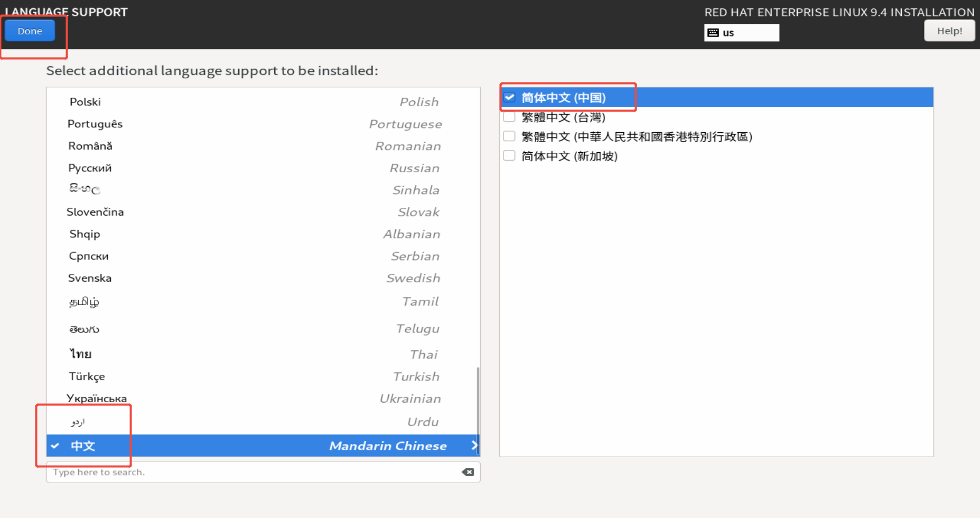
Task: Uncheck 简体中文 (中国) checkbox
Action: (509, 97)
